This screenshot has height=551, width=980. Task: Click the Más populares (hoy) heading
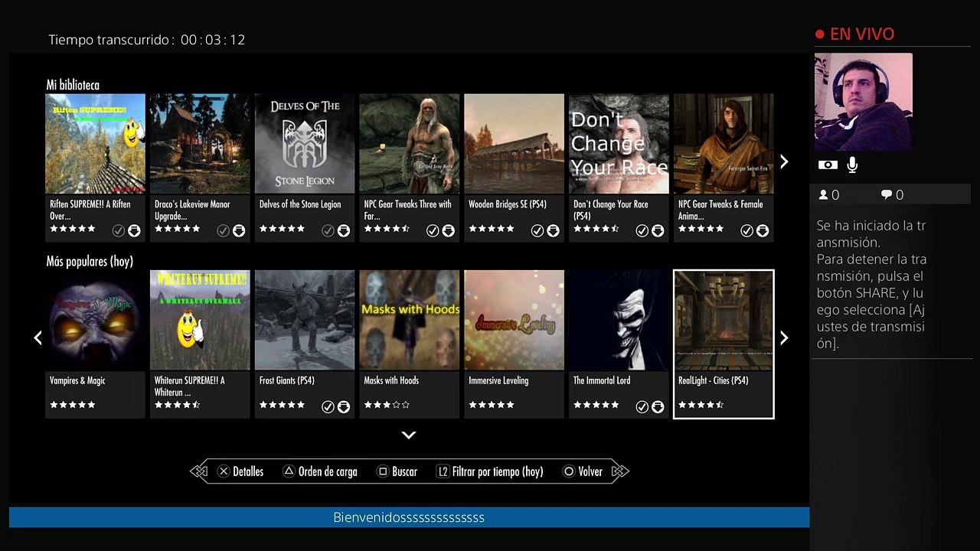click(x=90, y=261)
